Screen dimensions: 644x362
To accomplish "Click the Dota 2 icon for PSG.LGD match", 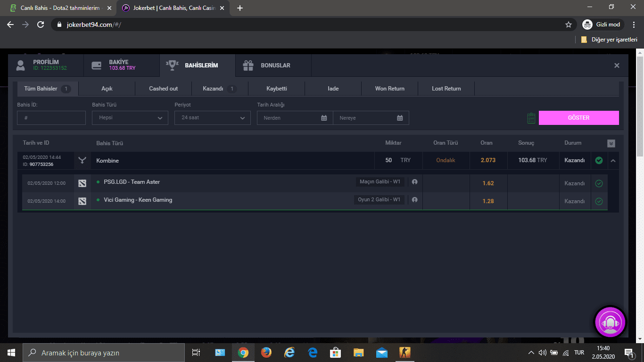I will point(83,183).
